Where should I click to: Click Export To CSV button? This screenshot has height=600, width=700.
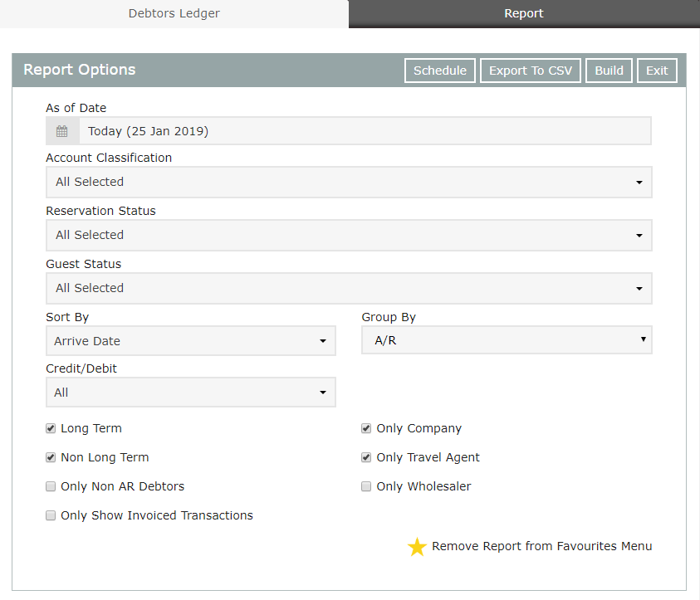tap(531, 71)
